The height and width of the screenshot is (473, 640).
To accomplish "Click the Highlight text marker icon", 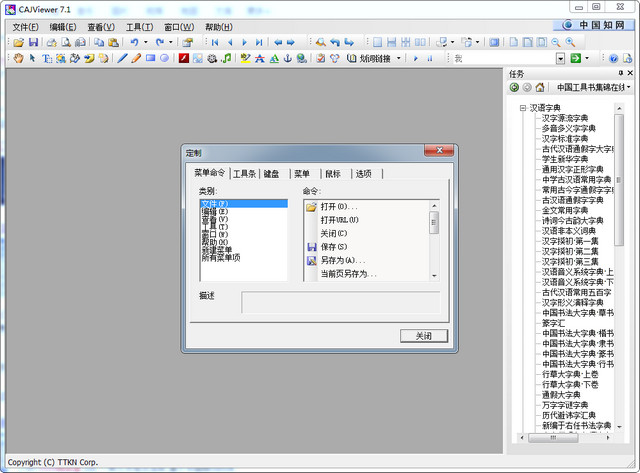I will point(245,58).
